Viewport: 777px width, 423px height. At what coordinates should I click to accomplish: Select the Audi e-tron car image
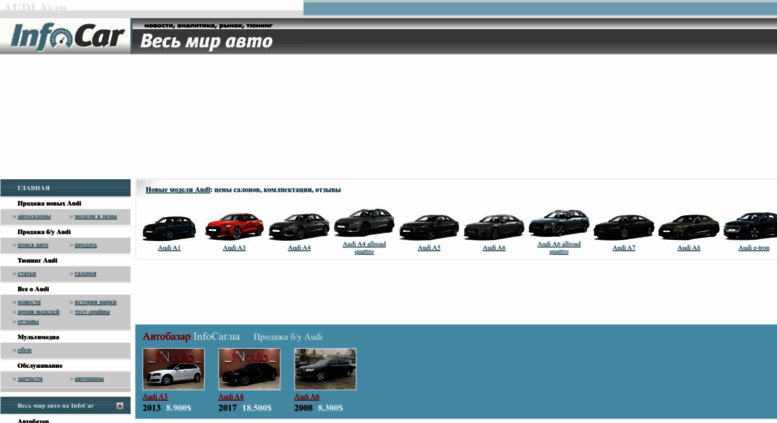pyautogui.click(x=750, y=226)
